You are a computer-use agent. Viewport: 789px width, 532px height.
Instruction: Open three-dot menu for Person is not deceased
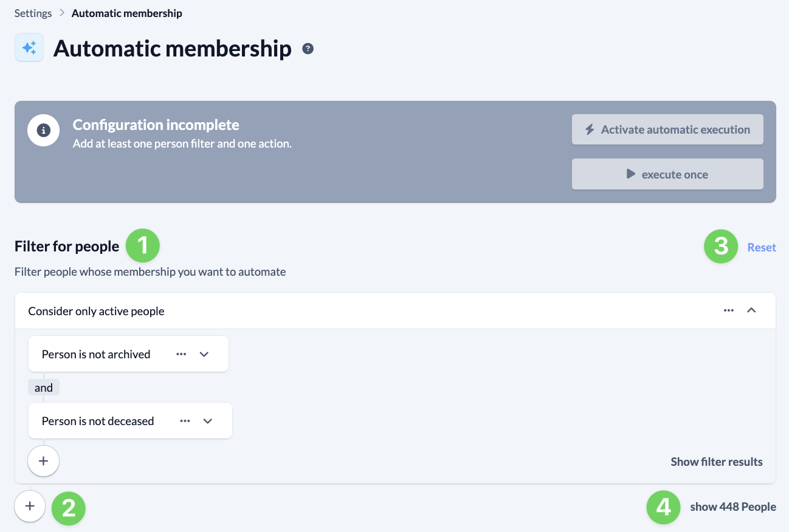185,421
